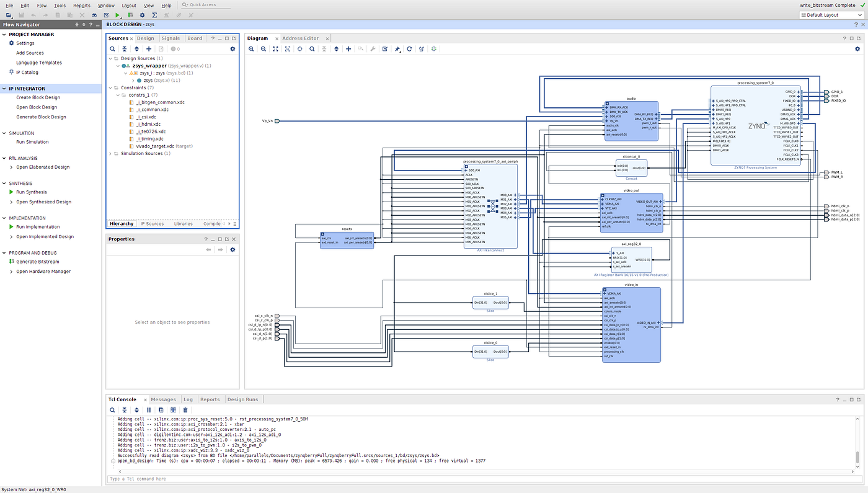This screenshot has width=868, height=493.
Task: Add IP to the block diagram
Action: pos(348,48)
